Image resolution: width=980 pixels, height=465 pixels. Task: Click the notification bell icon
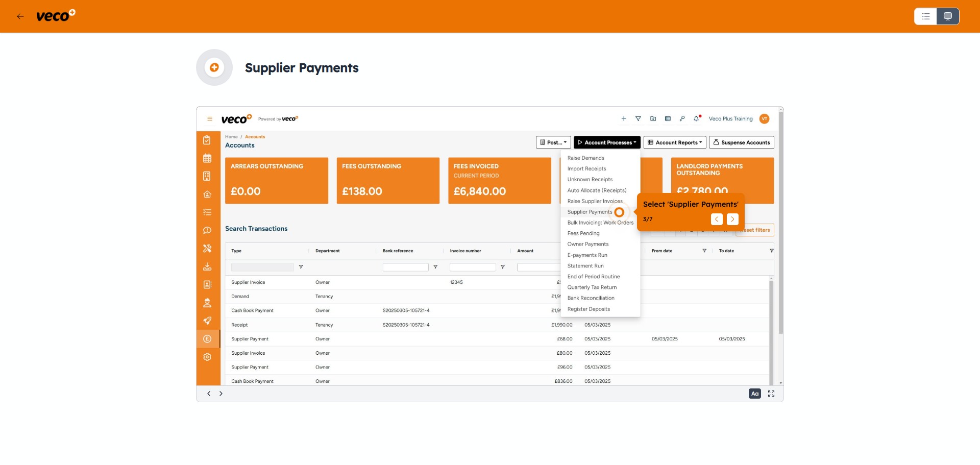pos(696,119)
